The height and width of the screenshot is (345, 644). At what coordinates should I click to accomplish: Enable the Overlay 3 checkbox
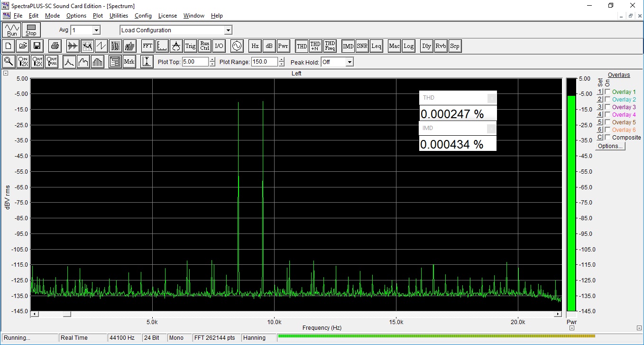pos(607,107)
